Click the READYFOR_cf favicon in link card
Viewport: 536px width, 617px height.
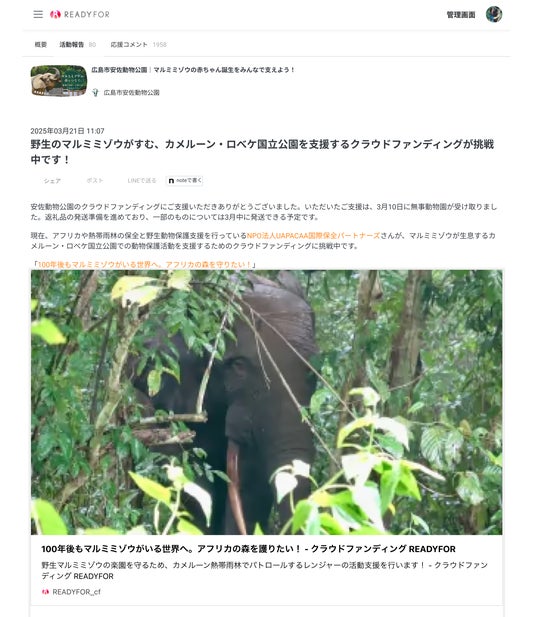point(45,592)
